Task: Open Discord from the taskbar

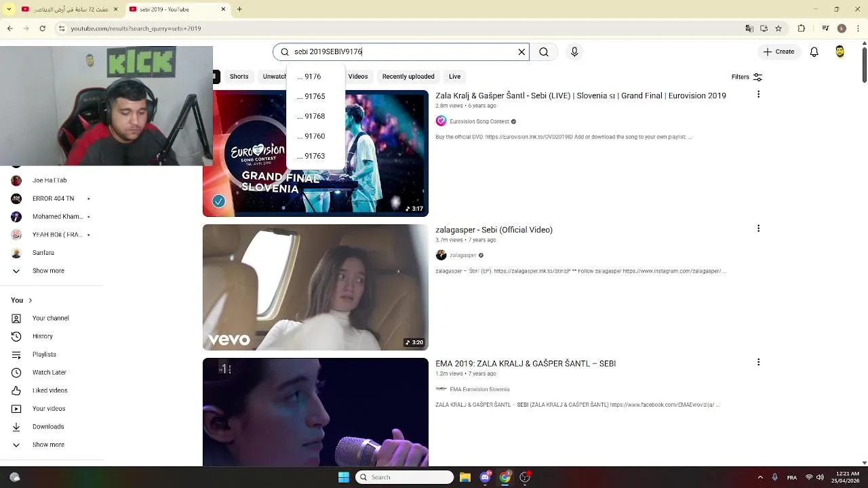Action: pyautogui.click(x=485, y=477)
